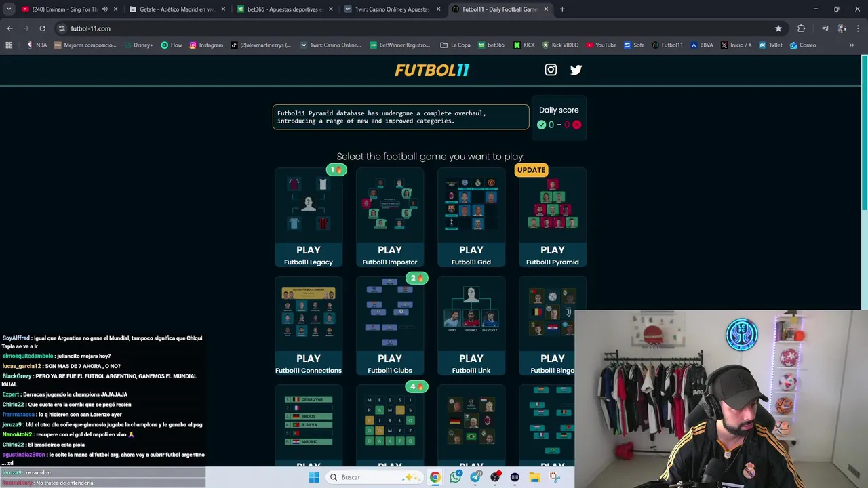868x488 pixels.
Task: Play Futbol11 Impostor game
Action: point(390,218)
